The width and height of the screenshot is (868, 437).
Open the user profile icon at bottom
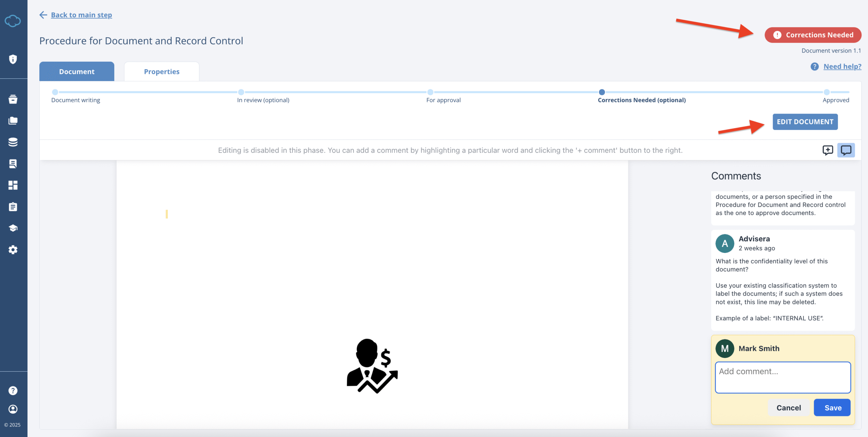pos(13,409)
